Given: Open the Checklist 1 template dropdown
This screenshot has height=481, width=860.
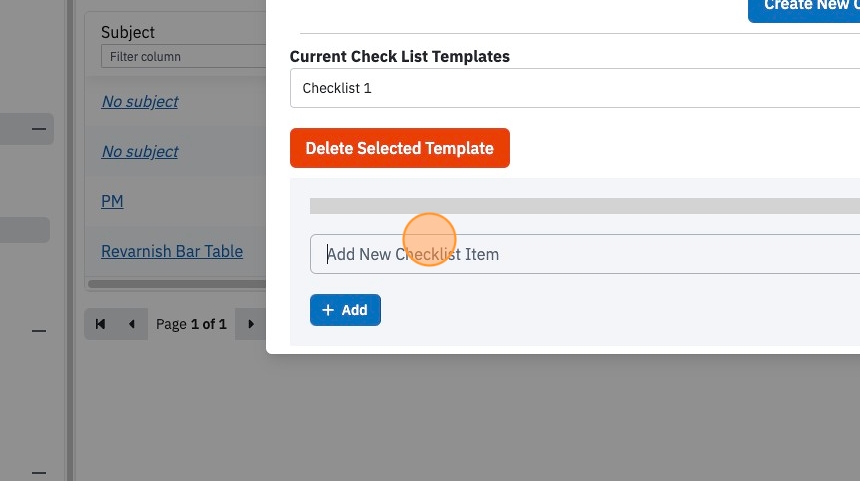Looking at the screenshot, I should 575,88.
